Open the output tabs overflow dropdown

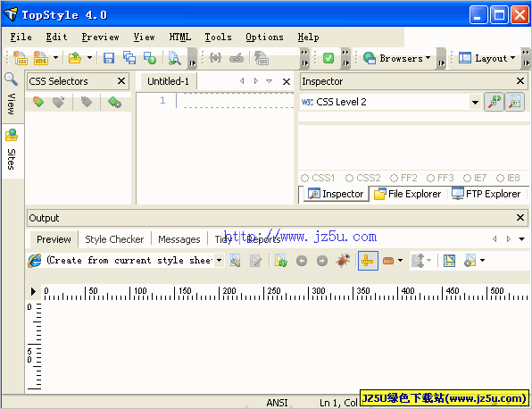click(x=522, y=239)
